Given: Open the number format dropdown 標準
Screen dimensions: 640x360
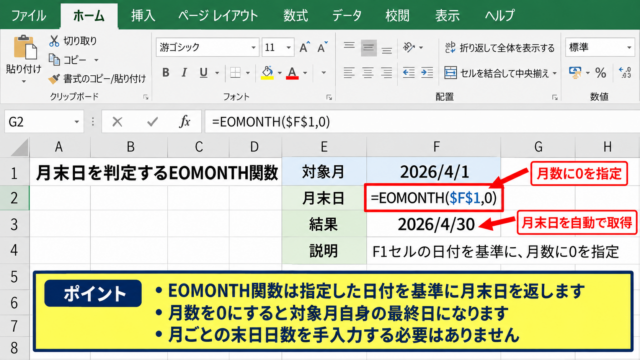Looking at the screenshot, I should coord(629,47).
